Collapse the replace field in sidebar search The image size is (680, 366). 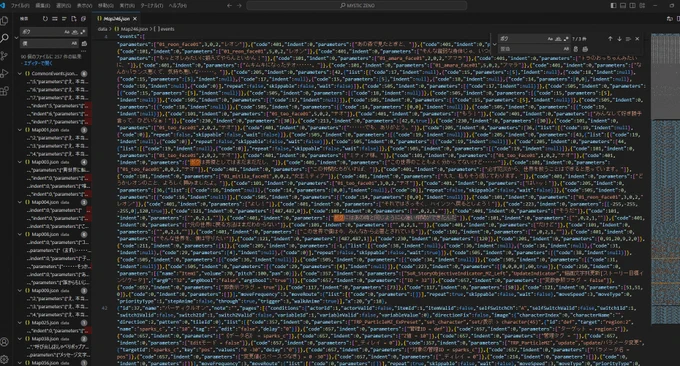(x=16, y=38)
